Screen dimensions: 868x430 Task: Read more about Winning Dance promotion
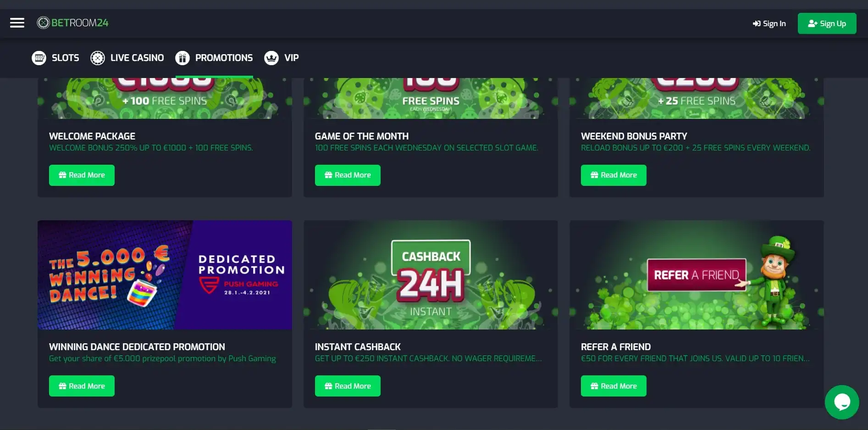[82, 386]
